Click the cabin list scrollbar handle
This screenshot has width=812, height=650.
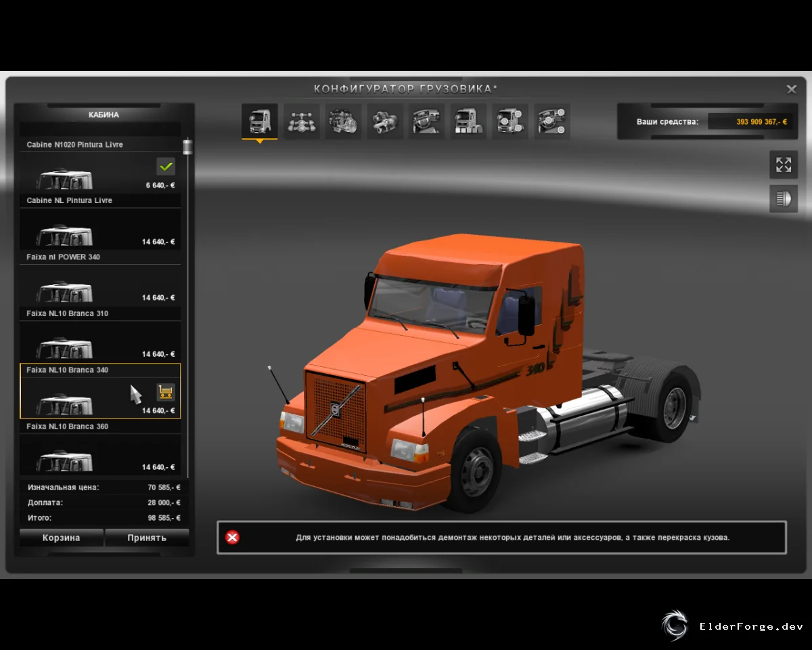(x=187, y=147)
